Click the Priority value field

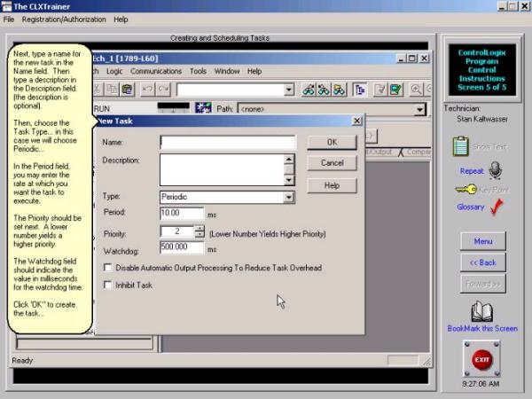(x=178, y=231)
